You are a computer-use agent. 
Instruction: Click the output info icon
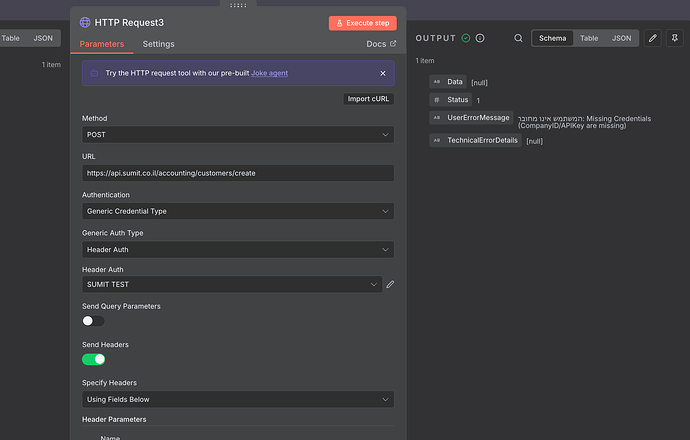coord(480,38)
